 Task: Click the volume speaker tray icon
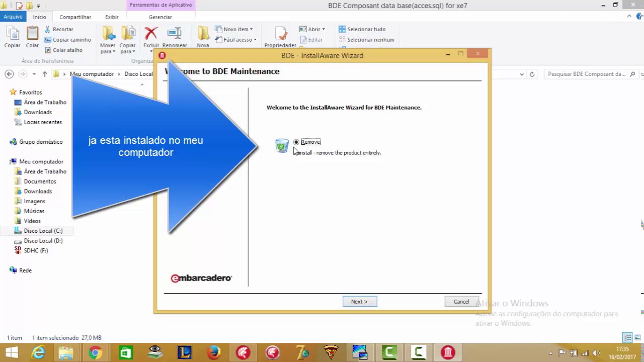(x=596, y=353)
